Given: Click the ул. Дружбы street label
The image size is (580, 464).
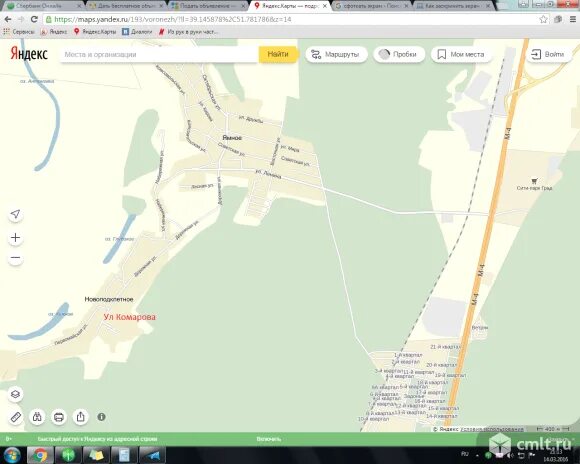Looking at the screenshot, I should click(x=251, y=119).
